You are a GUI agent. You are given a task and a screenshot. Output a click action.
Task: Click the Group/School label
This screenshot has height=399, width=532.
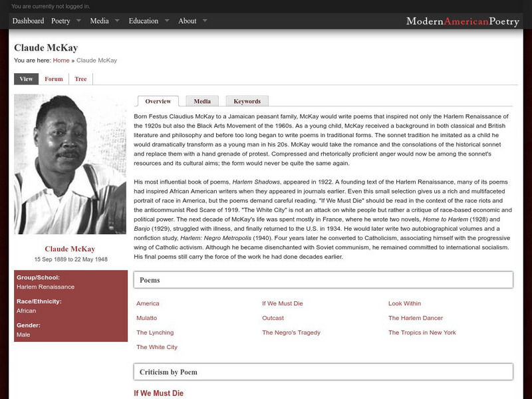point(38,277)
